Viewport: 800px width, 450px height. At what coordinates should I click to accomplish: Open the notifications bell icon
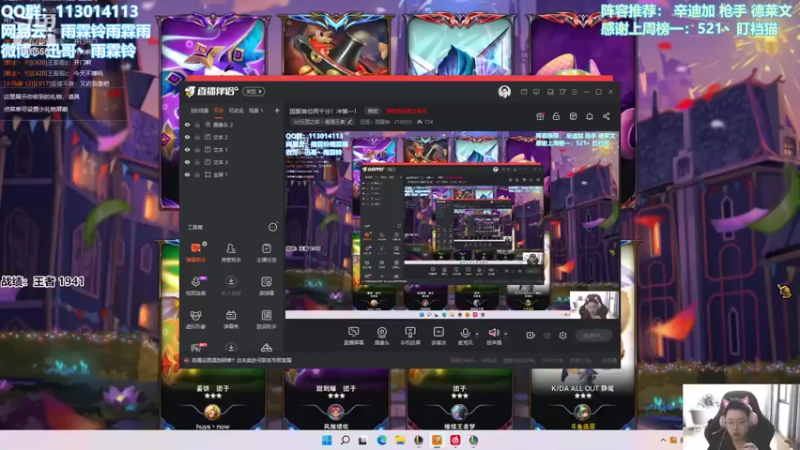tap(589, 116)
